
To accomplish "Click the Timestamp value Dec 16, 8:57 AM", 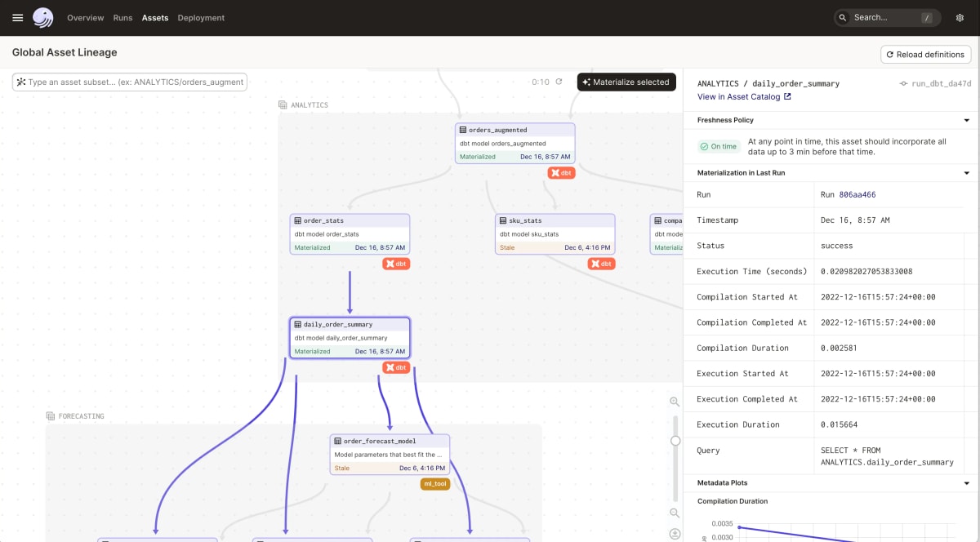I will point(855,220).
